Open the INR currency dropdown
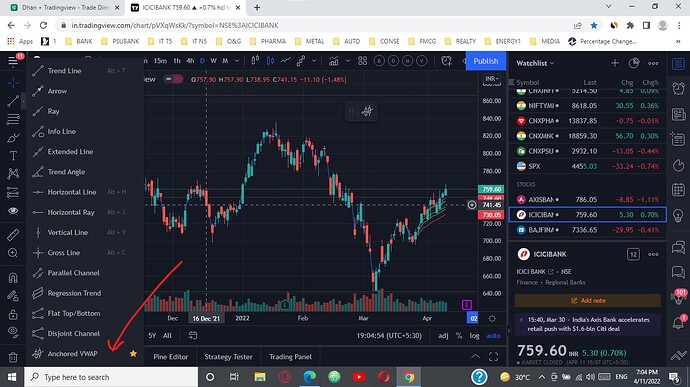 point(492,79)
